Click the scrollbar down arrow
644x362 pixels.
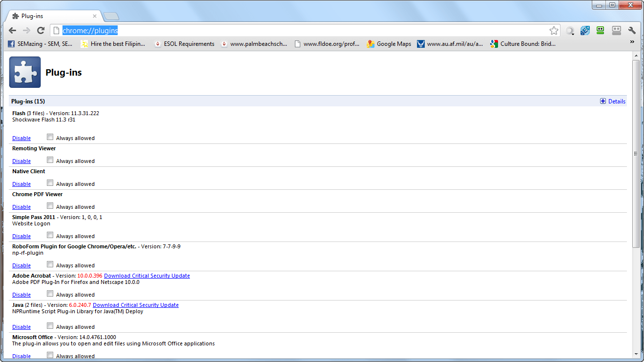point(636,354)
